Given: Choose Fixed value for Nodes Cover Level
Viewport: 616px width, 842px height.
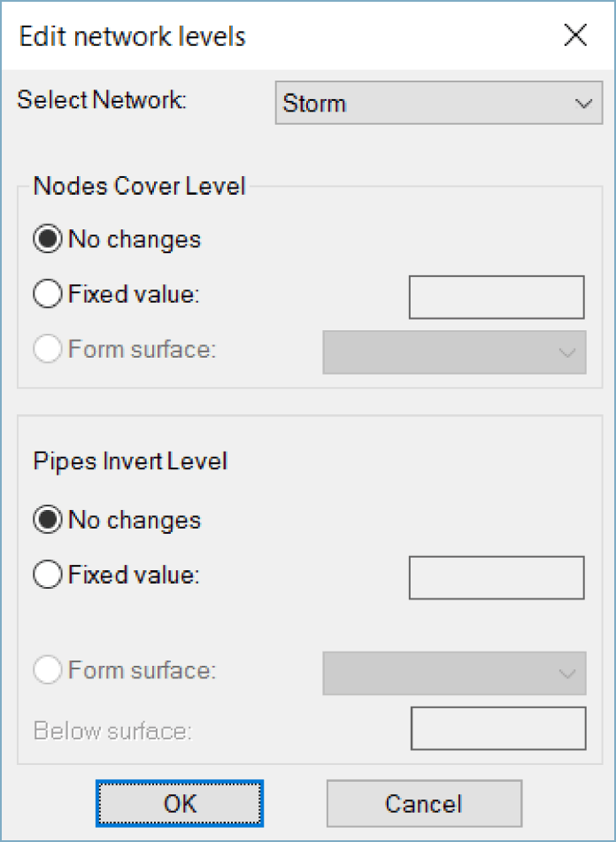Looking at the screenshot, I should pos(49,293).
